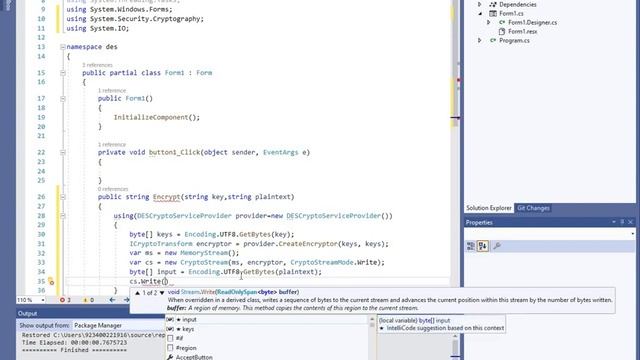
Task: Switch to the Solution Explorer tab
Action: click(489, 208)
